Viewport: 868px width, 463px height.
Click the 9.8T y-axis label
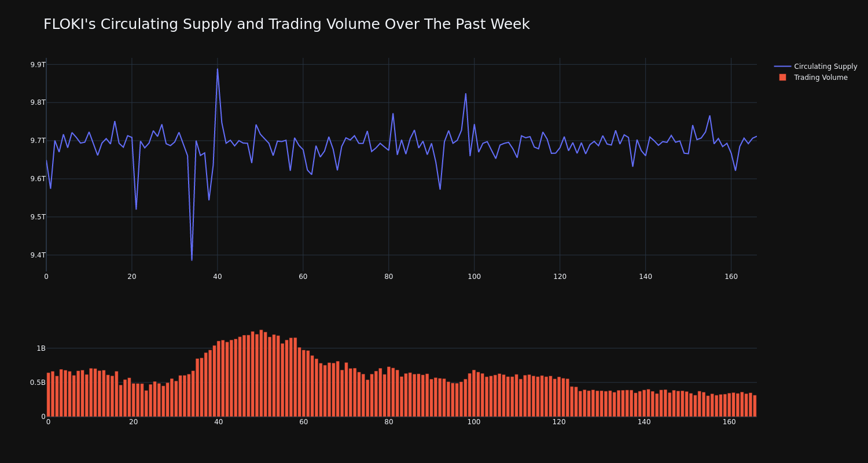38,102
